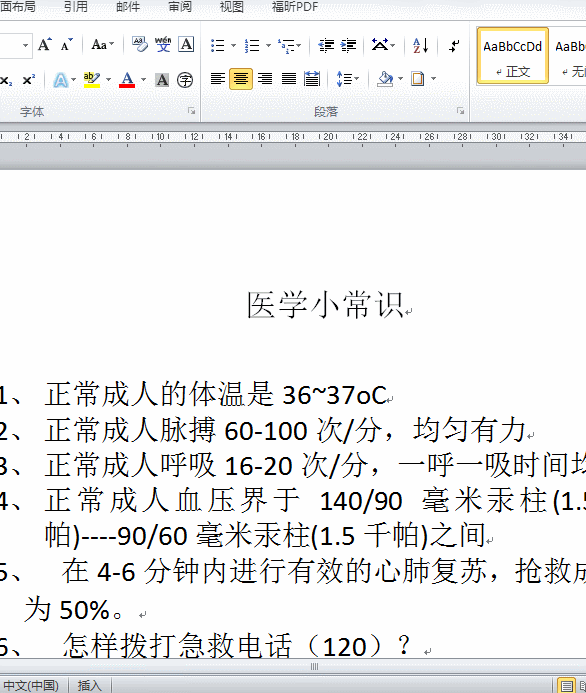Image resolution: width=586 pixels, height=693 pixels.
Task: Open the 视图 (View) tab
Action: click(232, 7)
